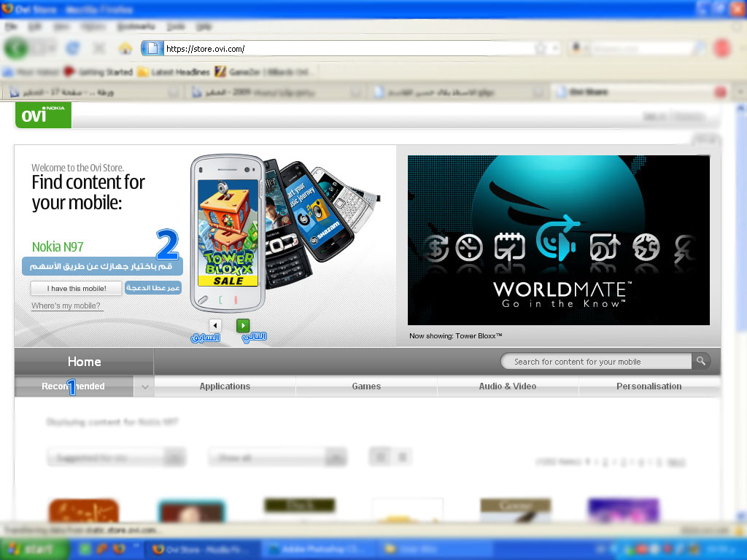Open the 'Show all' filter dropdown
The image size is (747, 560).
click(278, 458)
